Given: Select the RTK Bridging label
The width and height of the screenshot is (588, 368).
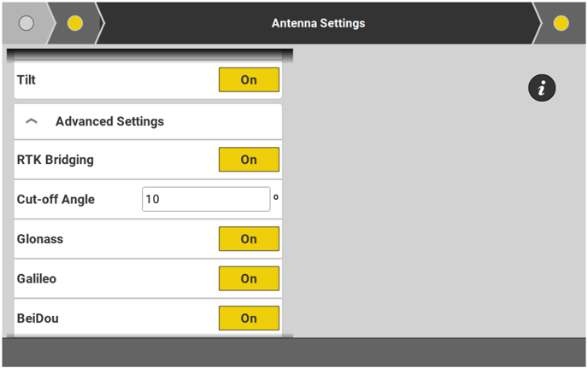Looking at the screenshot, I should [x=56, y=160].
